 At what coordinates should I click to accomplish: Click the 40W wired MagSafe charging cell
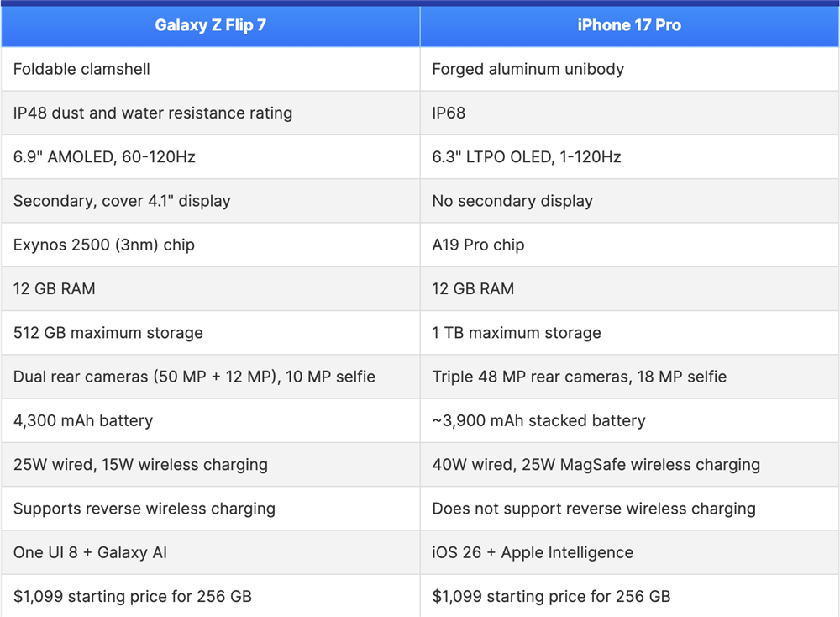[x=596, y=464]
